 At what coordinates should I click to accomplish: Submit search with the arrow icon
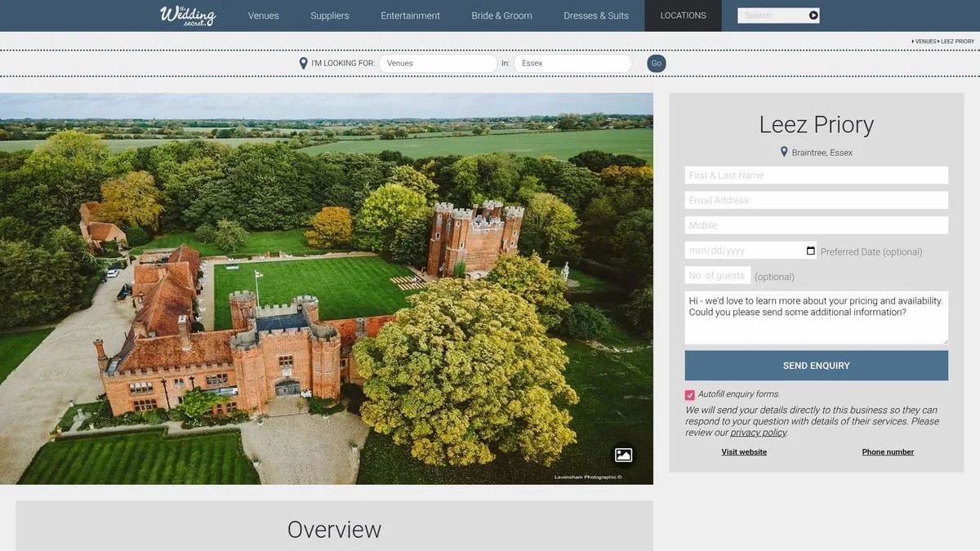(813, 16)
